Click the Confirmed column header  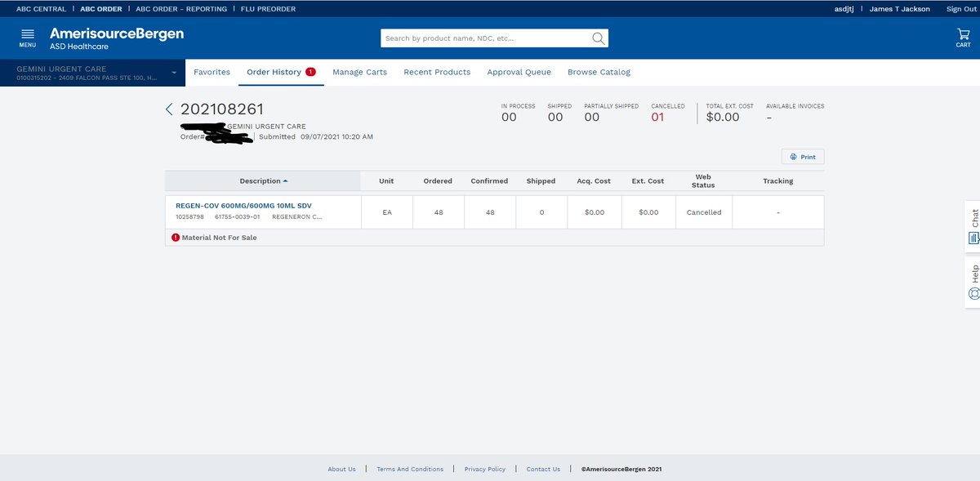coord(489,181)
